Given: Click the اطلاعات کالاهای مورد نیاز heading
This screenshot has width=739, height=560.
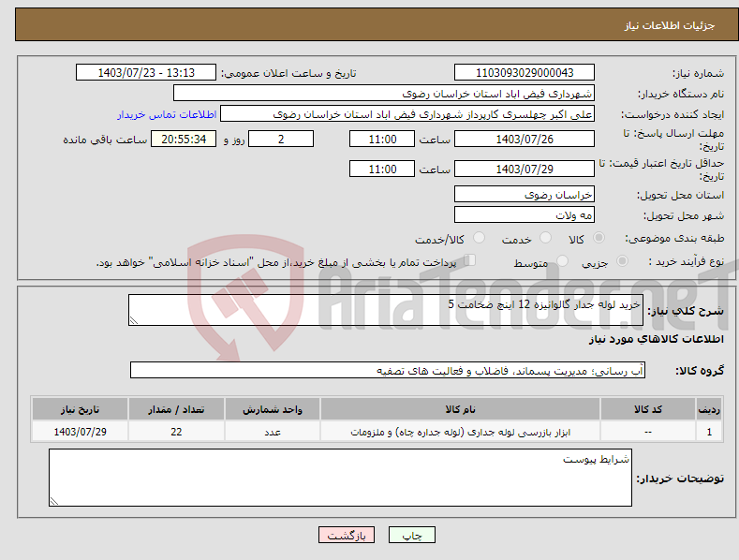Looking at the screenshot, I should point(656,339).
